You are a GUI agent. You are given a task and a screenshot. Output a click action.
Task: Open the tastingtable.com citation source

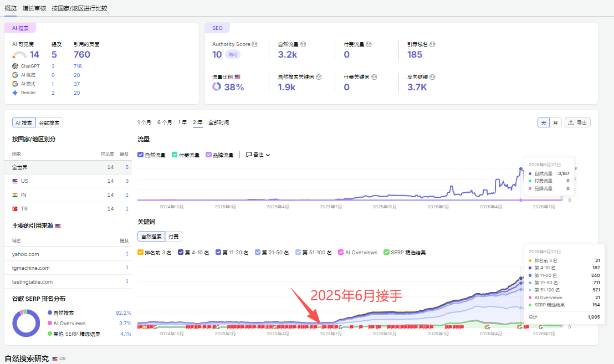coord(32,281)
